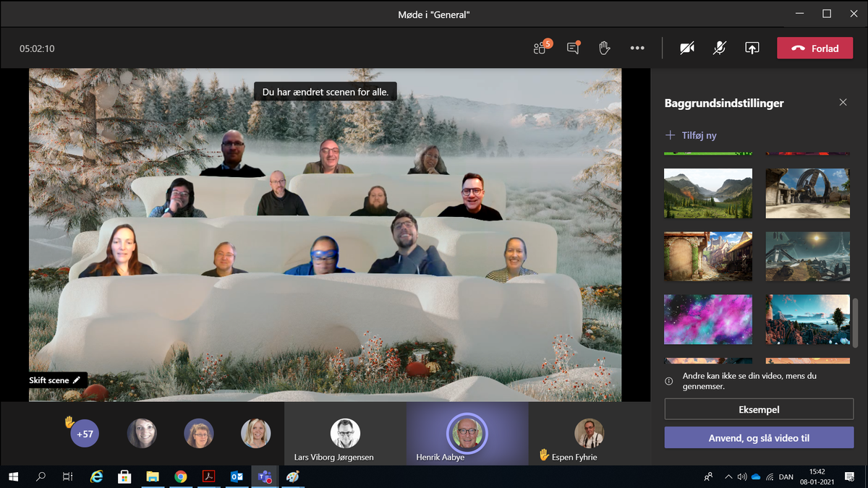Click the plus icon beside Tilføj ny
868x488 pixels.
(x=670, y=135)
